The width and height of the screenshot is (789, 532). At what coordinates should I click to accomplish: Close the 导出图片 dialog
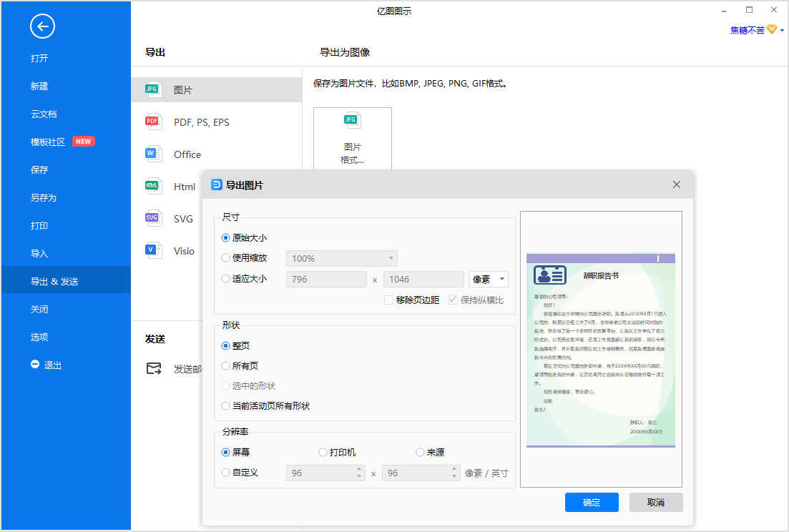(x=676, y=184)
